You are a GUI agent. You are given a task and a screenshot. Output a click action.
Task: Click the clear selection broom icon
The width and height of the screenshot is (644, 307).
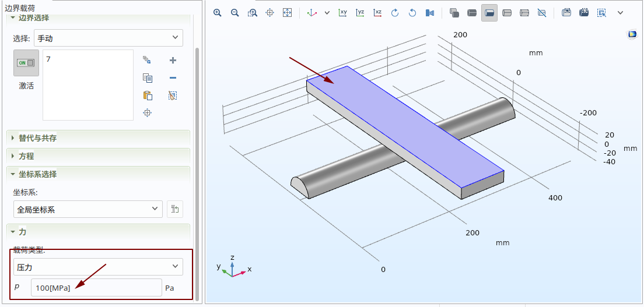tap(173, 96)
